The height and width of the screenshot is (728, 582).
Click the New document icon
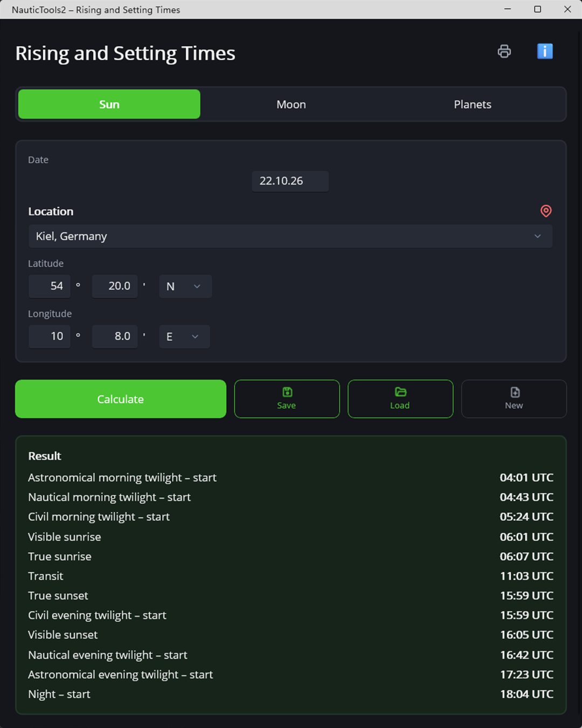515,392
